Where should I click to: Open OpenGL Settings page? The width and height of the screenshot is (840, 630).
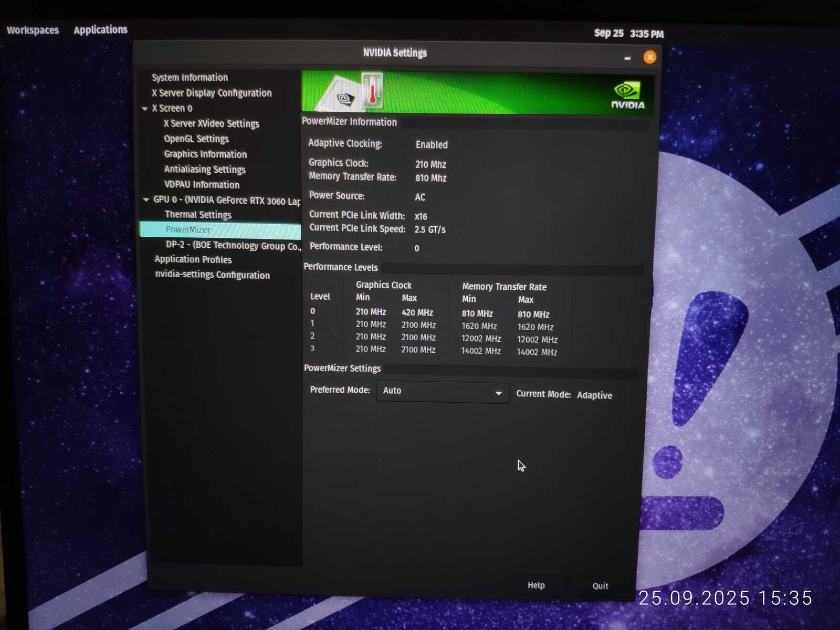[196, 139]
